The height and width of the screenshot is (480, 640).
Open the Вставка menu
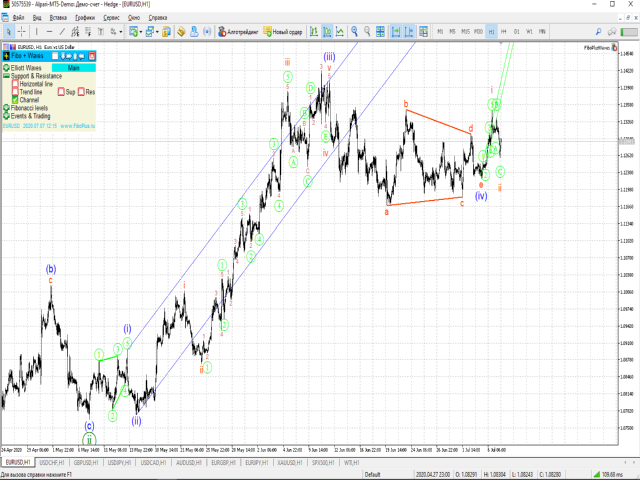58,18
